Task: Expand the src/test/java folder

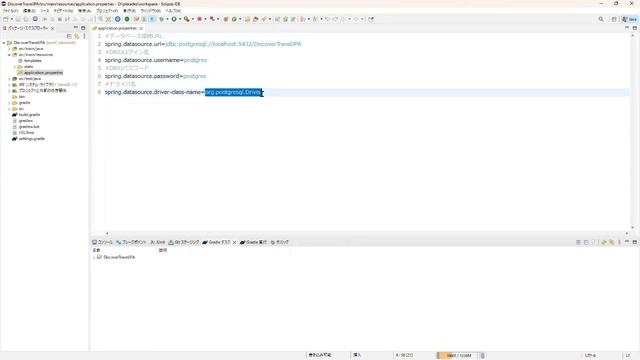Action: [x=9, y=78]
